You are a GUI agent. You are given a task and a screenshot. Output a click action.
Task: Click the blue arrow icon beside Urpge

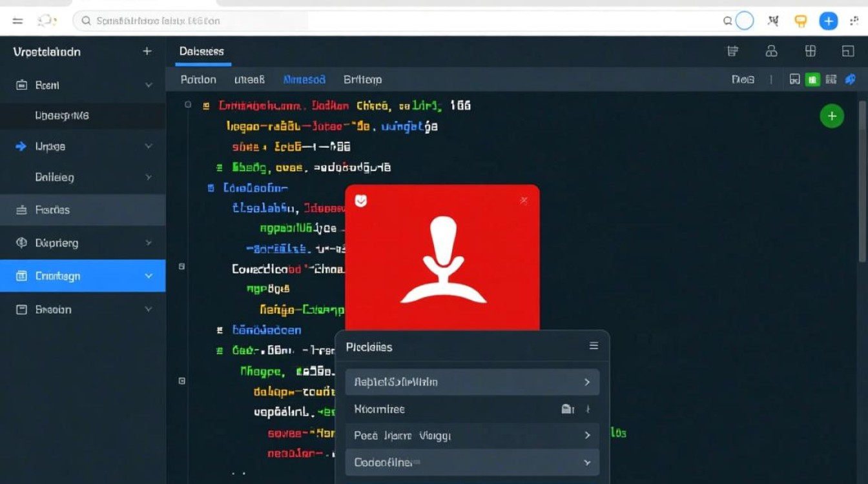21,146
